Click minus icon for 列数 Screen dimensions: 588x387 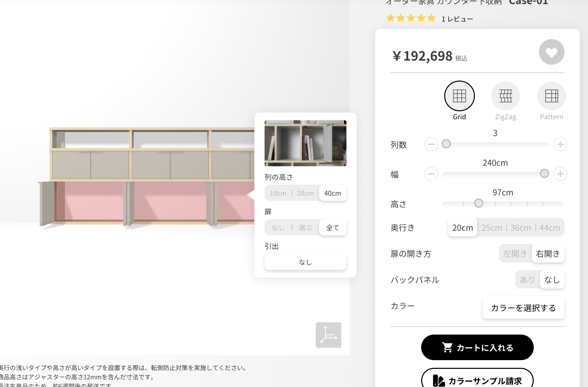coord(431,144)
